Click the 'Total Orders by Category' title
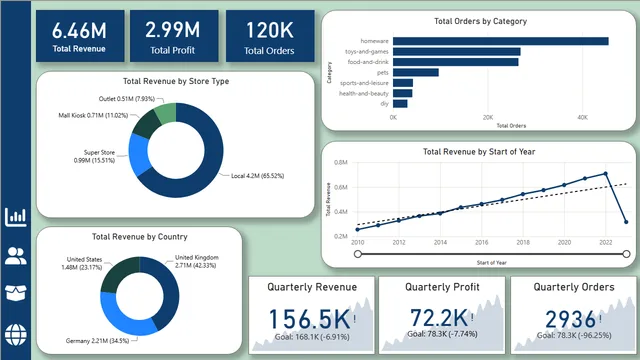Viewport: 640px width, 360px height. pyautogui.click(x=480, y=21)
